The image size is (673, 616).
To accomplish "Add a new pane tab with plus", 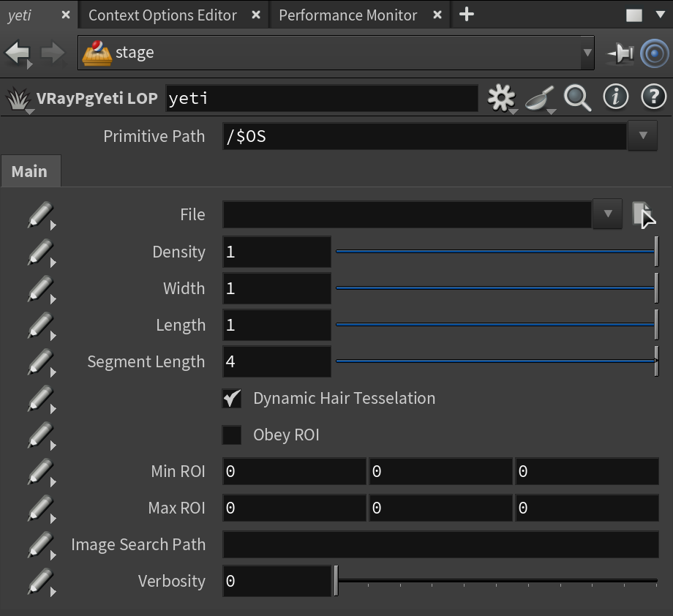I will click(467, 15).
